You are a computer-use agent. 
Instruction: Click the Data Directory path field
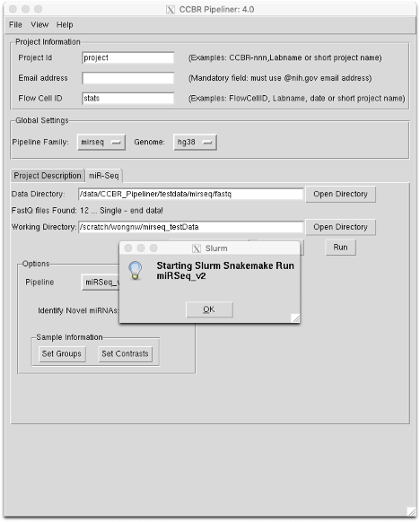(191, 194)
